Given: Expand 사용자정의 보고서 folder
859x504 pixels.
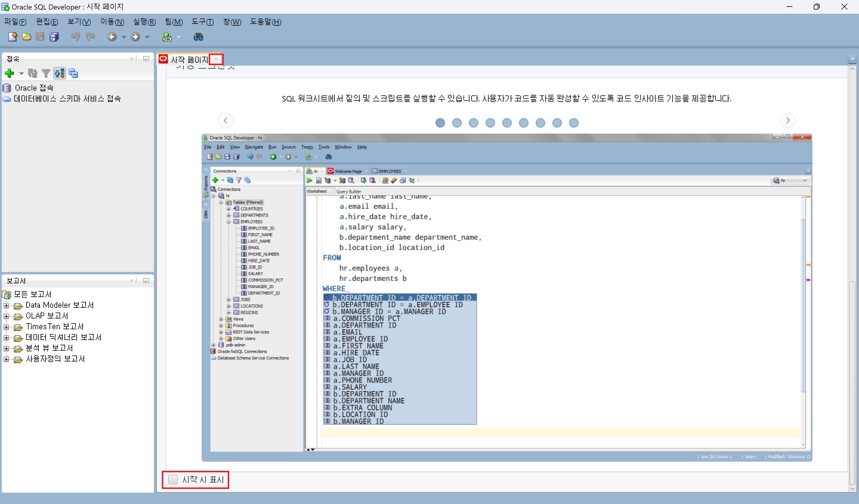Looking at the screenshot, I should tap(6, 359).
